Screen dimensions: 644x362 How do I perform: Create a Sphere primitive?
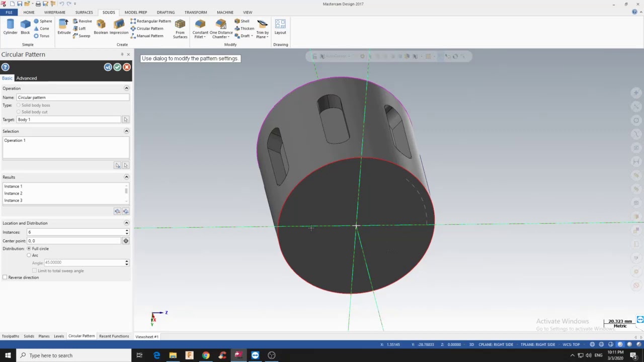point(43,21)
